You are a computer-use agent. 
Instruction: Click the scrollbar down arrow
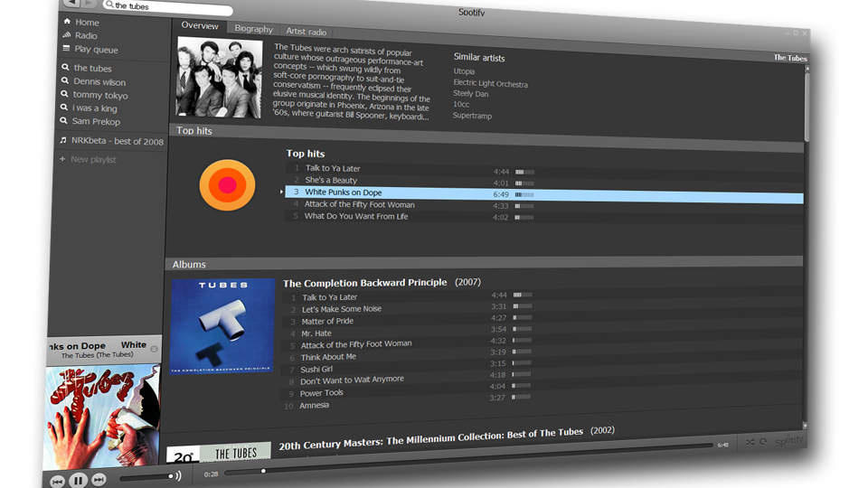[806, 426]
